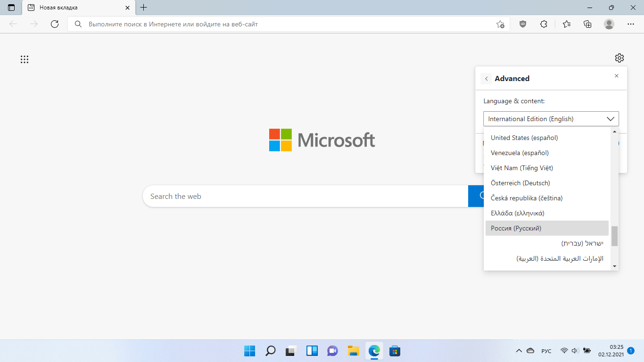Click the Microsoft Edge taskbar icon
Image resolution: width=644 pixels, height=362 pixels.
(374, 351)
